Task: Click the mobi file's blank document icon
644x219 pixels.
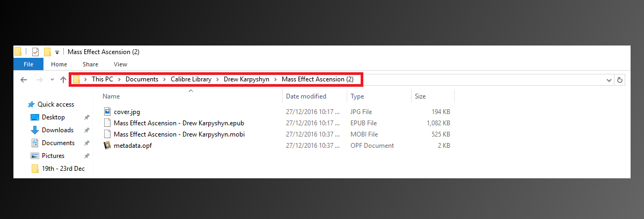Action: [107, 134]
